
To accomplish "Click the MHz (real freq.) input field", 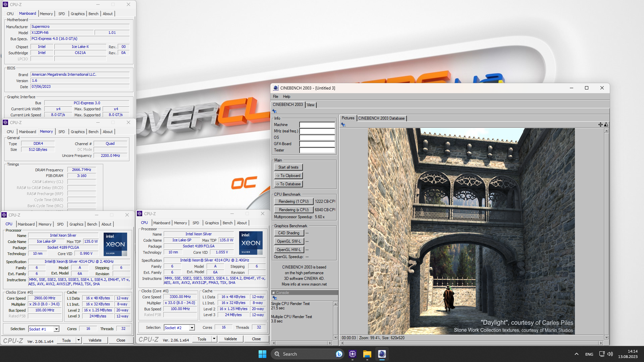I will 317,131.
